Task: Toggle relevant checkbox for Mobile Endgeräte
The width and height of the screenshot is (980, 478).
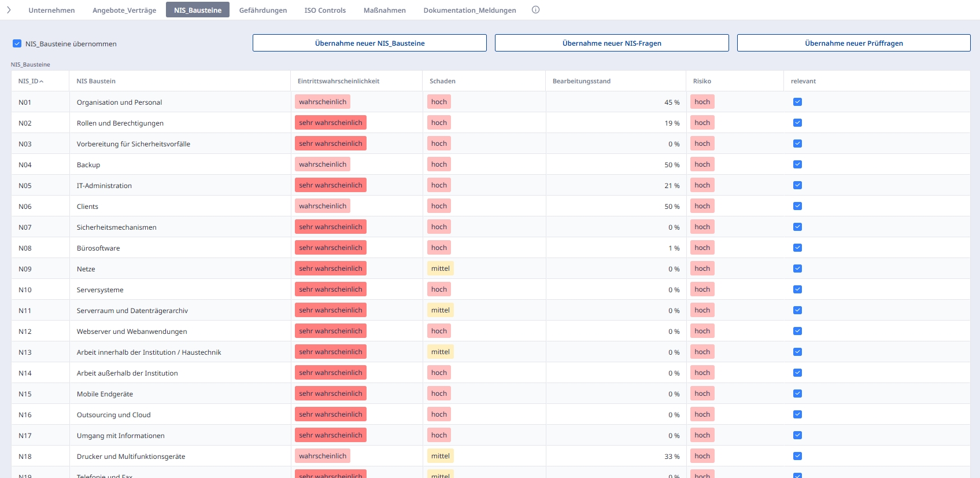Action: (797, 394)
